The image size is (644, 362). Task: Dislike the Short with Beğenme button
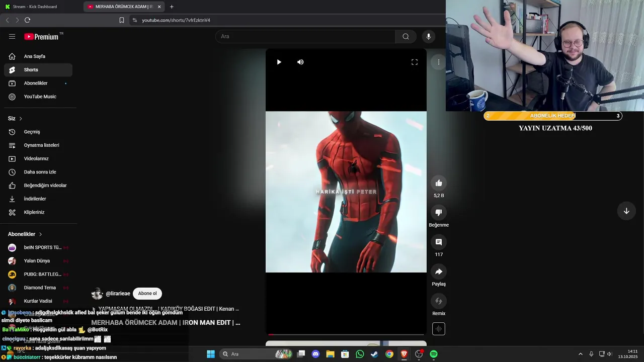pyautogui.click(x=439, y=213)
